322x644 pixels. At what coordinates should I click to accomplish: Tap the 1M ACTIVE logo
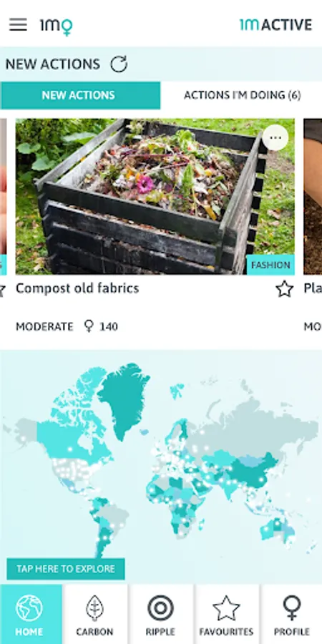click(x=276, y=25)
